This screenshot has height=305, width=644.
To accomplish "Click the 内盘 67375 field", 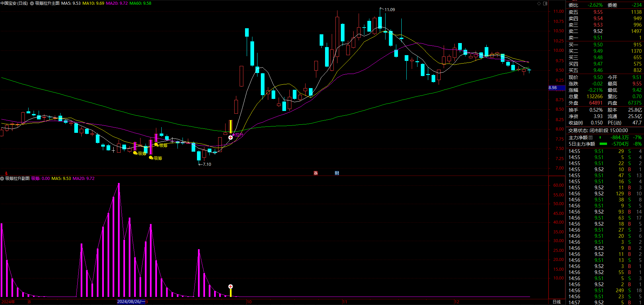I will pos(625,103).
